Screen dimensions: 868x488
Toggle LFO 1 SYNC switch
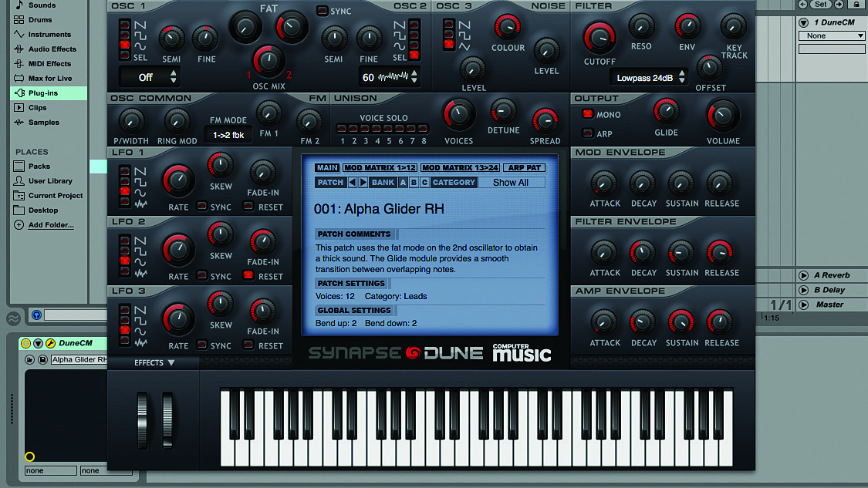pos(202,206)
